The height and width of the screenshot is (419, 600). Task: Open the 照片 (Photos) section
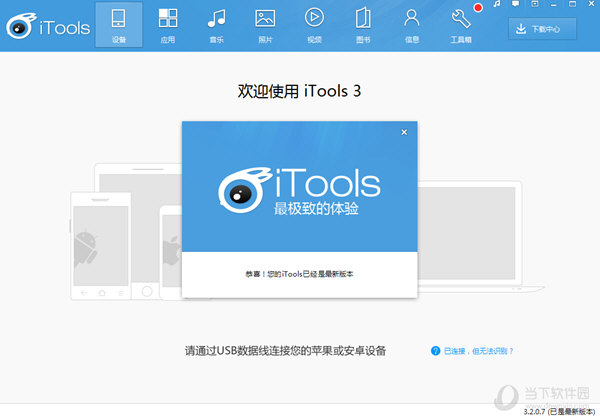[x=265, y=24]
